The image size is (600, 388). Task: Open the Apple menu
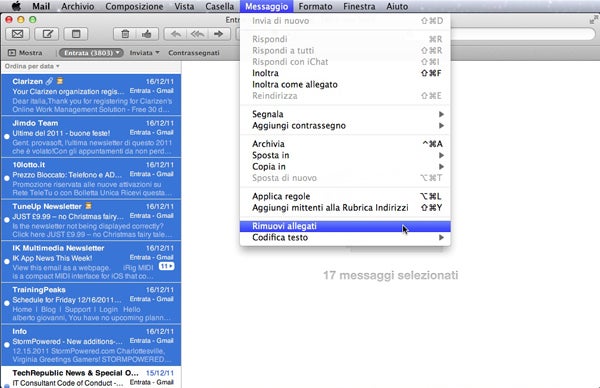16,6
